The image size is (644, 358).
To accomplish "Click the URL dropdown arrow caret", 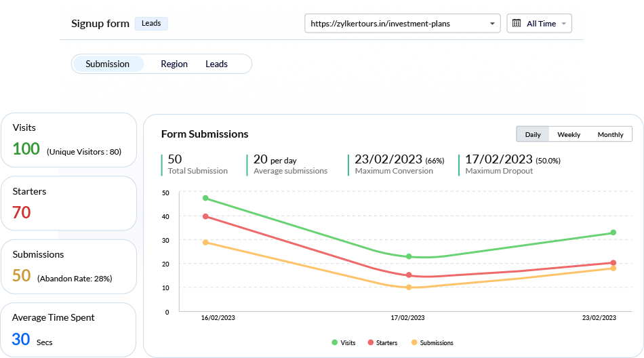I will (x=492, y=24).
